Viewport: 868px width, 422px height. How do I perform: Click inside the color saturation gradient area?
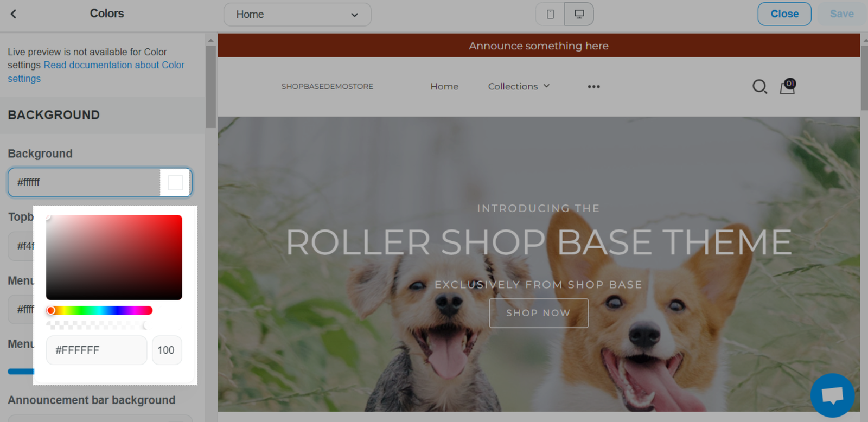(114, 257)
